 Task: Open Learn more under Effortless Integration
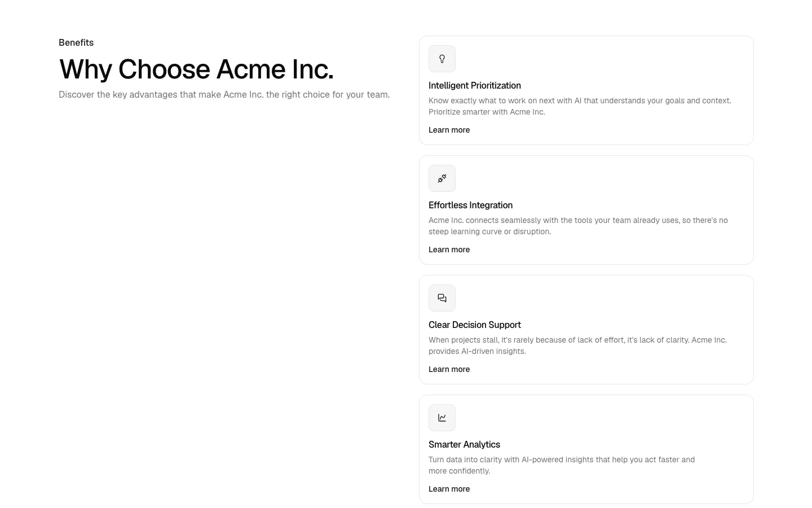pyautogui.click(x=449, y=249)
